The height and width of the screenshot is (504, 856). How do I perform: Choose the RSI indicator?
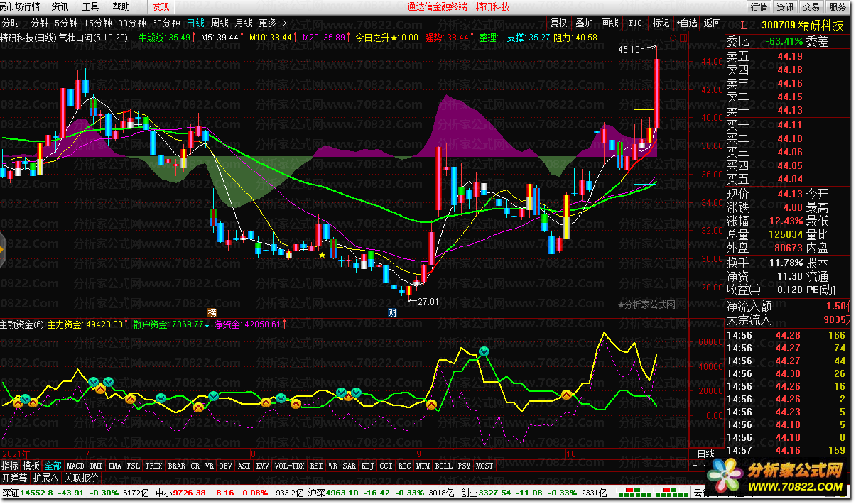316,466
